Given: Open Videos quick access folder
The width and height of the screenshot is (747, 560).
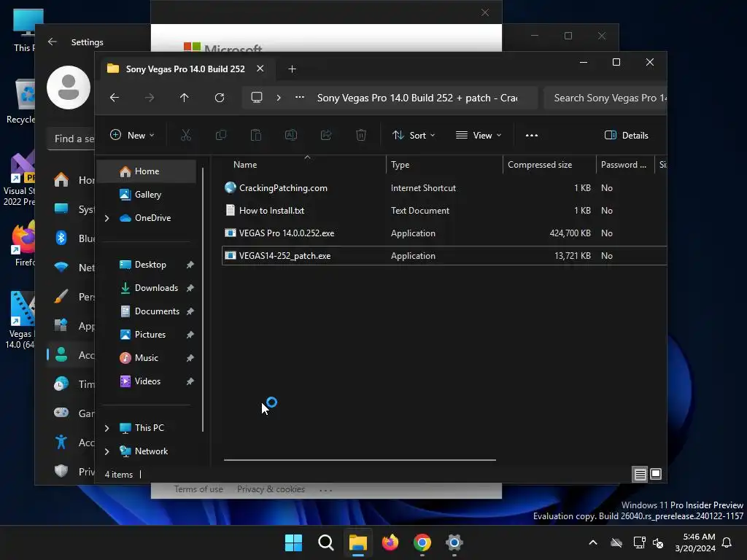Looking at the screenshot, I should coord(146,381).
